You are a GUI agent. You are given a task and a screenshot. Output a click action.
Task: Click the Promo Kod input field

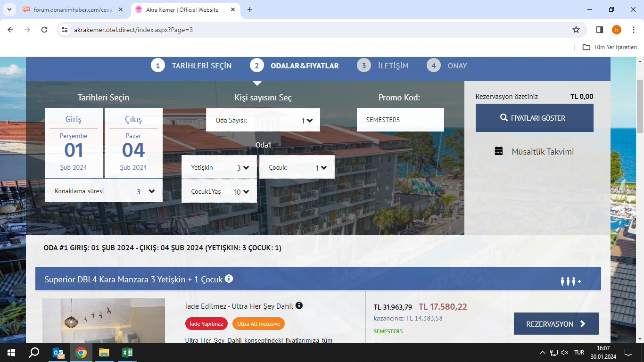[400, 120]
